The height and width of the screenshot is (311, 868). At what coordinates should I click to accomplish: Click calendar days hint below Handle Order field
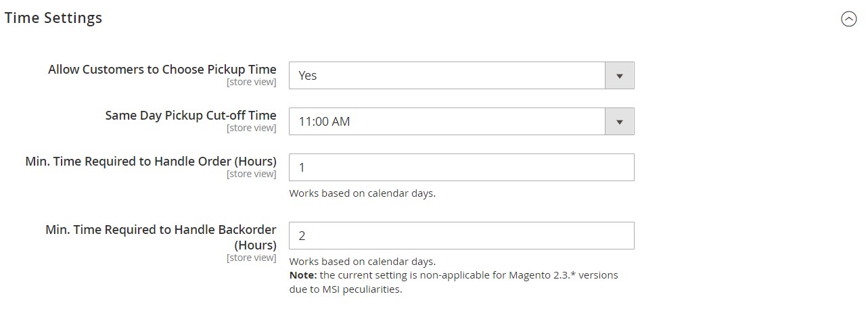[x=362, y=193]
